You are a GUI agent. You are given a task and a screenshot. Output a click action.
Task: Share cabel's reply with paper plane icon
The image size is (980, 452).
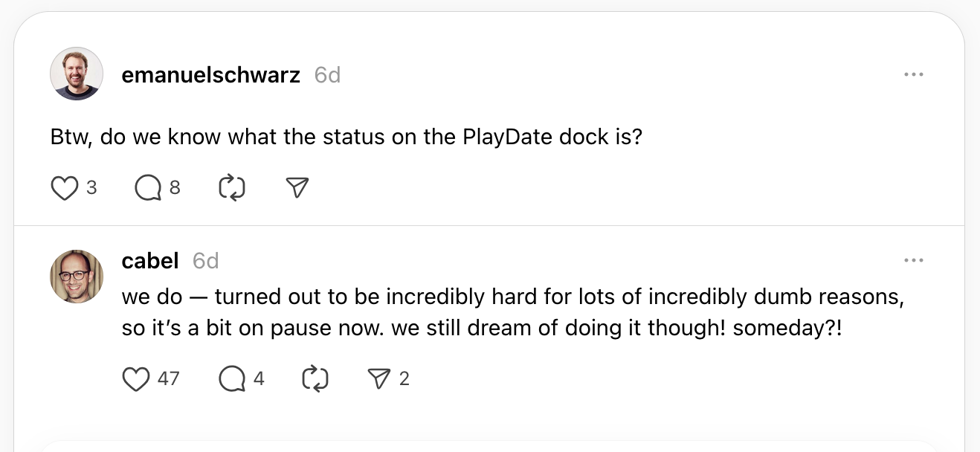click(x=380, y=379)
